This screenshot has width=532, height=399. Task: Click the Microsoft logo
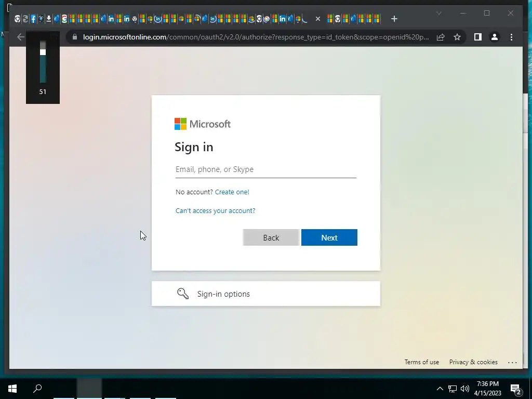203,124
